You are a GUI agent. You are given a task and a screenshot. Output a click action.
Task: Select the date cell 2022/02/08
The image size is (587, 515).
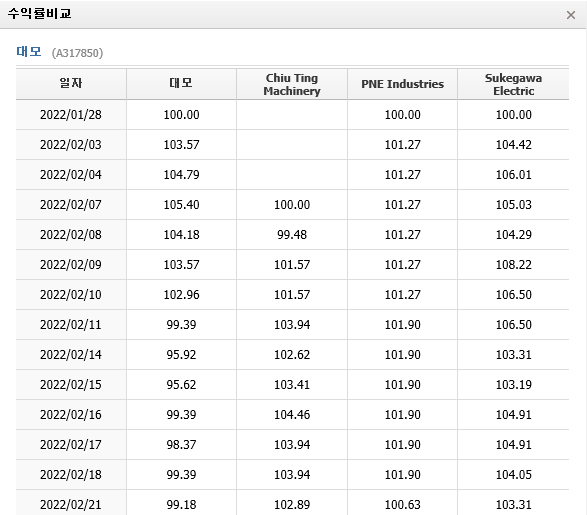coord(71,234)
